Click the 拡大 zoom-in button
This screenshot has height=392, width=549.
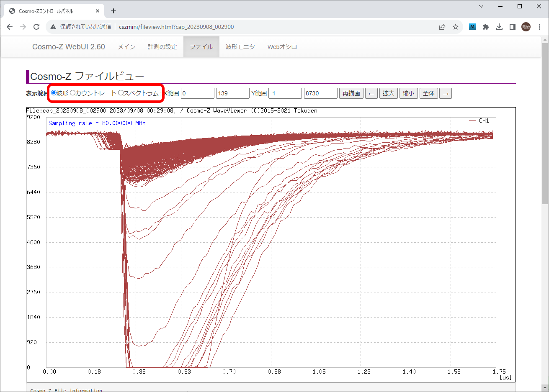tap(388, 93)
